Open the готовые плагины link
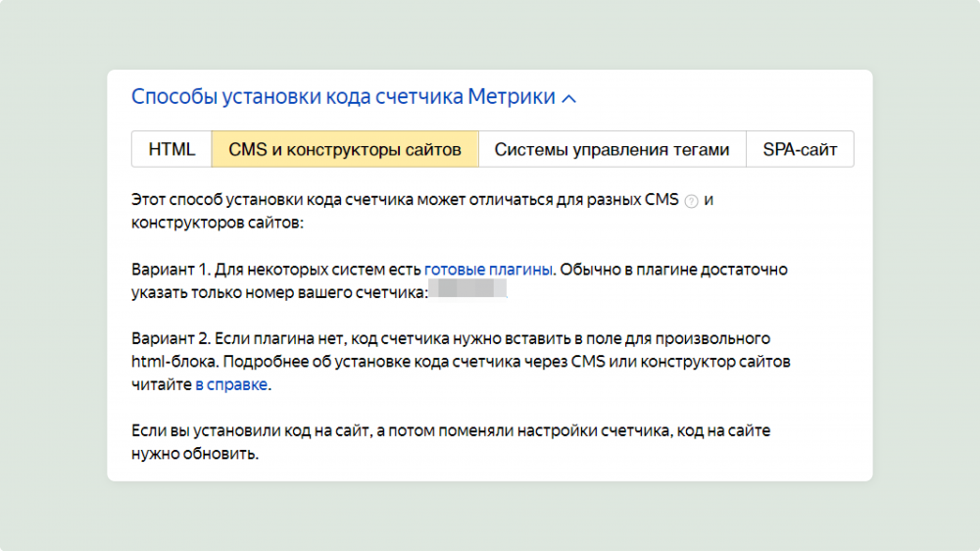 pos(488,270)
